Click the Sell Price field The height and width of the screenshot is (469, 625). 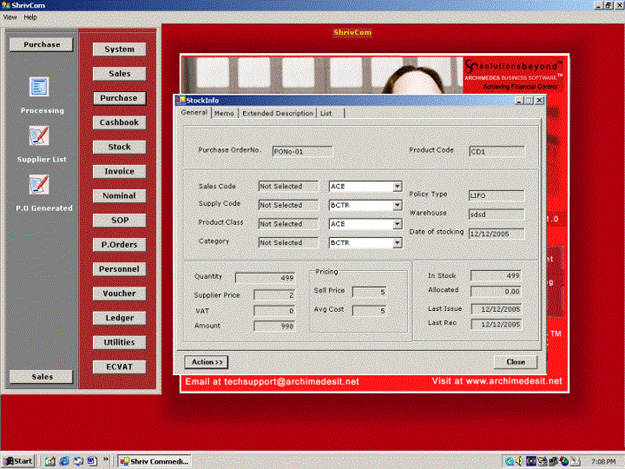(369, 292)
